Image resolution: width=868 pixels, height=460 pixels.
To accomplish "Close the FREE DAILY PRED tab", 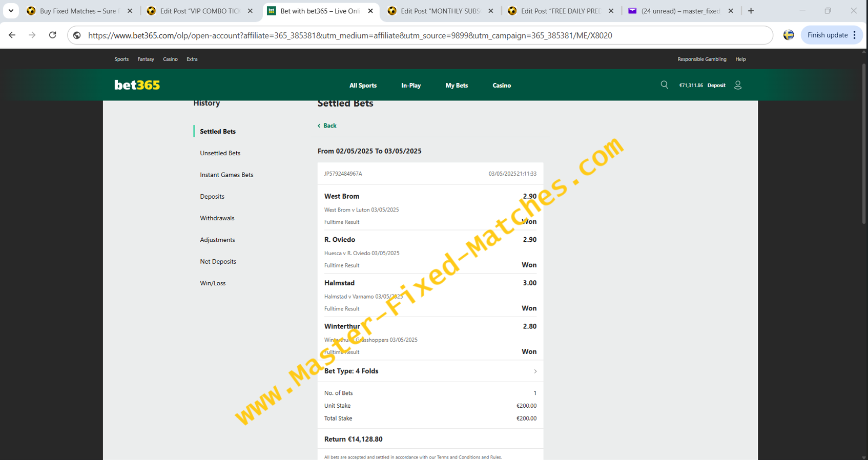I will [611, 11].
